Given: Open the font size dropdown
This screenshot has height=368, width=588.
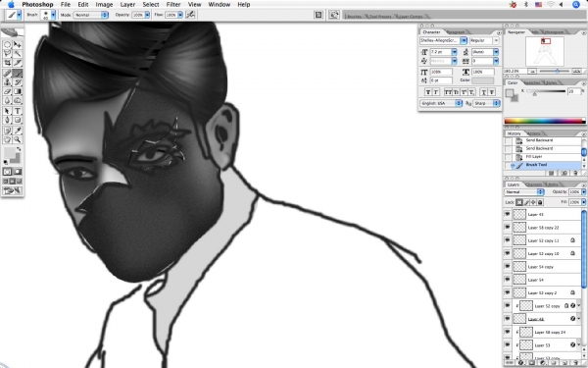Looking at the screenshot, I should (455, 52).
